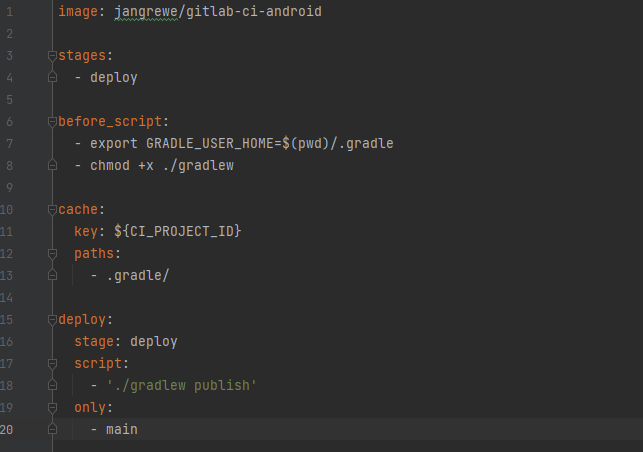Click the '.gradle/' path entry
This screenshot has width=643, height=452.
138,275
